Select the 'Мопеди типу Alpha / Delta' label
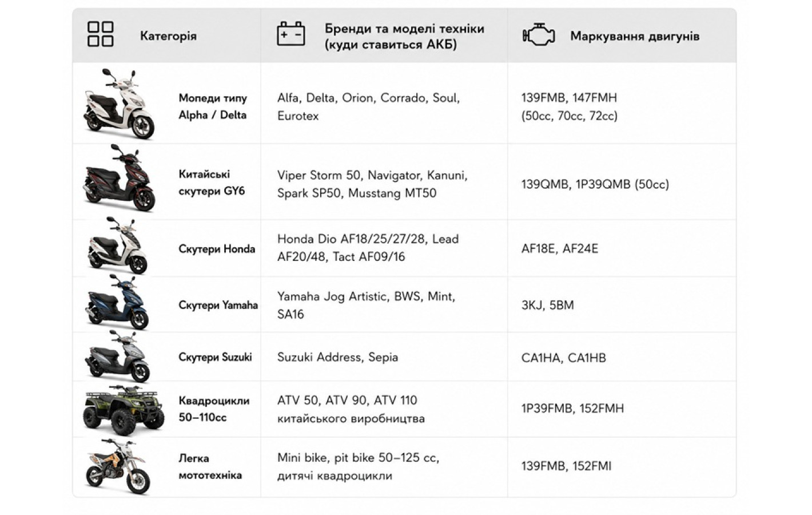The image size is (812, 515). click(213, 106)
